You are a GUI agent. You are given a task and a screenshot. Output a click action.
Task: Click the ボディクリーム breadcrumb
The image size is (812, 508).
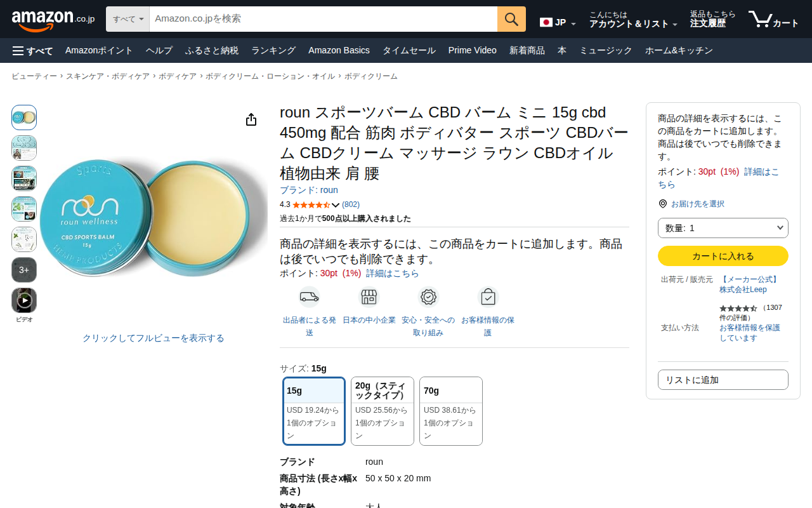tap(371, 76)
